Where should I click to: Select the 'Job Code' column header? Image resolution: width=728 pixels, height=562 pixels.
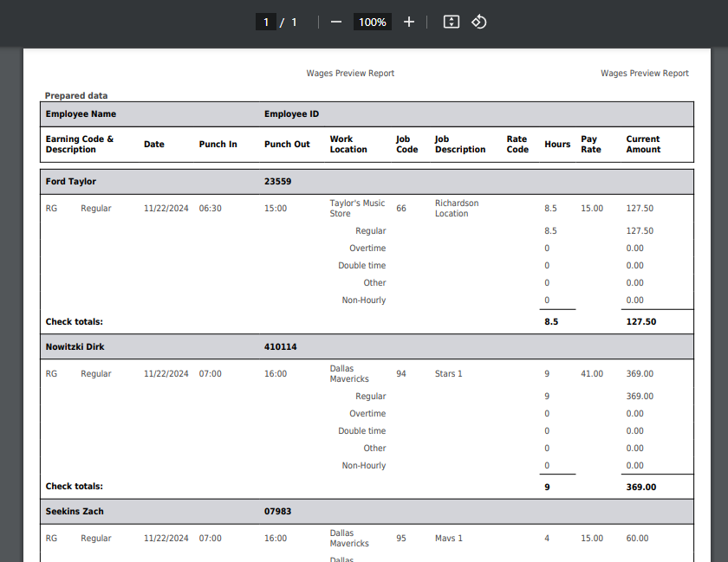point(406,145)
